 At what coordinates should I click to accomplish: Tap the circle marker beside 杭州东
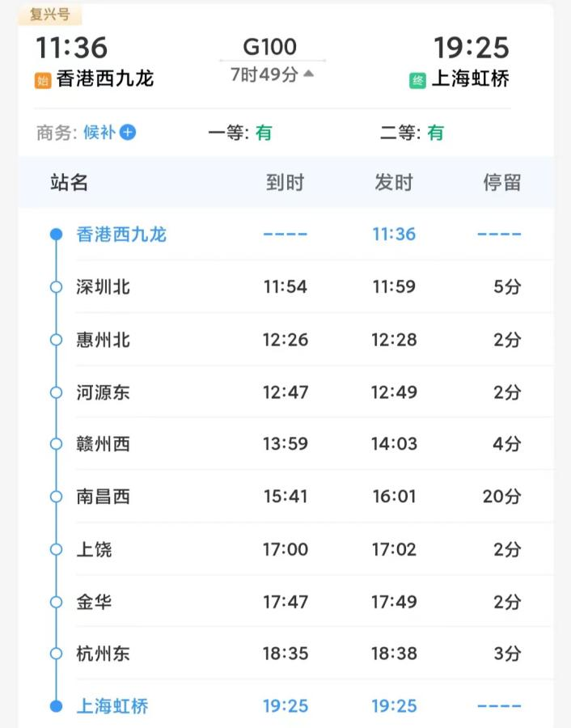click(55, 653)
